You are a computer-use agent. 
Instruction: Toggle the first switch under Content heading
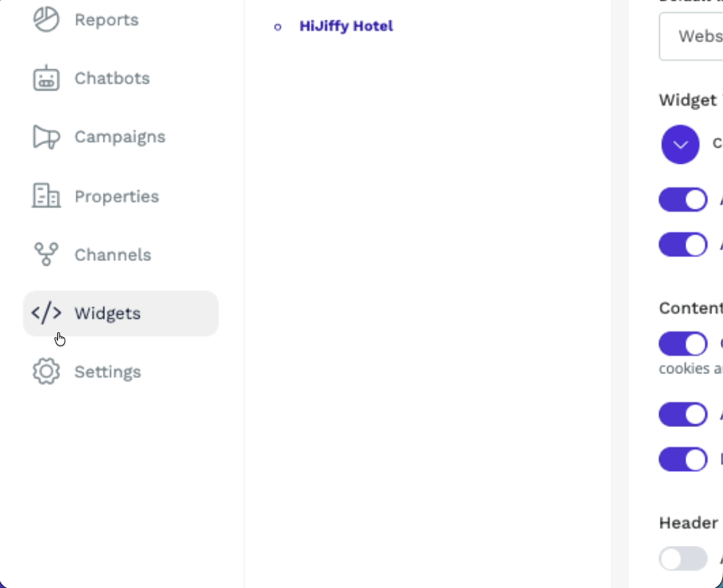683,343
